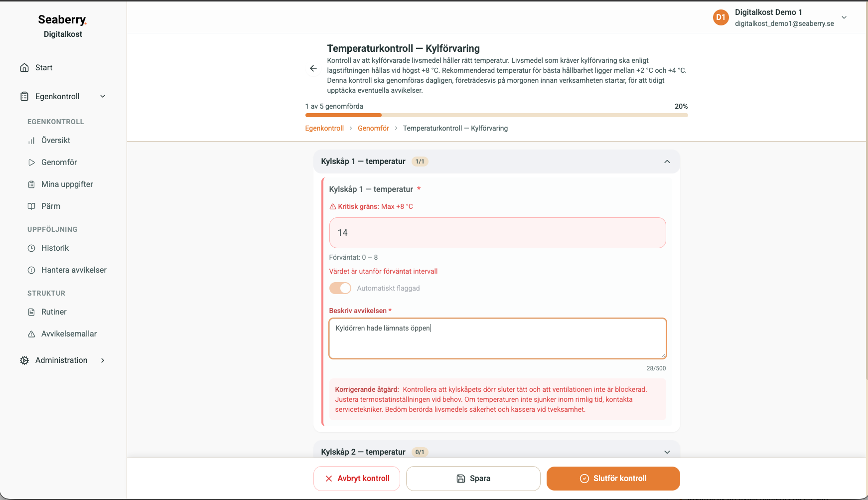This screenshot has height=500, width=868.
Task: Open Mina uppgifter in the sidebar
Action: click(x=67, y=184)
